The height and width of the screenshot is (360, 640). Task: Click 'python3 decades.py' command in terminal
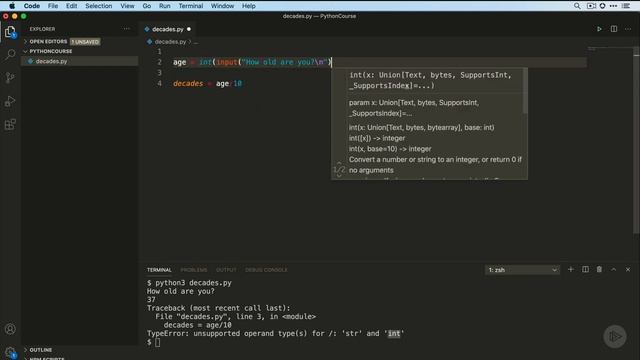[193, 282]
